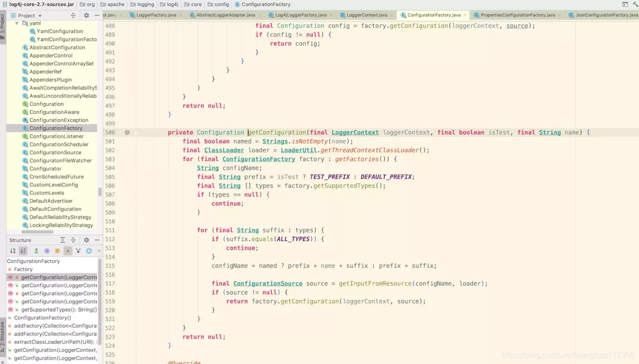Click ConfigurationFactory class breadcrumb
Screen dimensions: 639x364
pyautogui.click(x=262, y=4)
